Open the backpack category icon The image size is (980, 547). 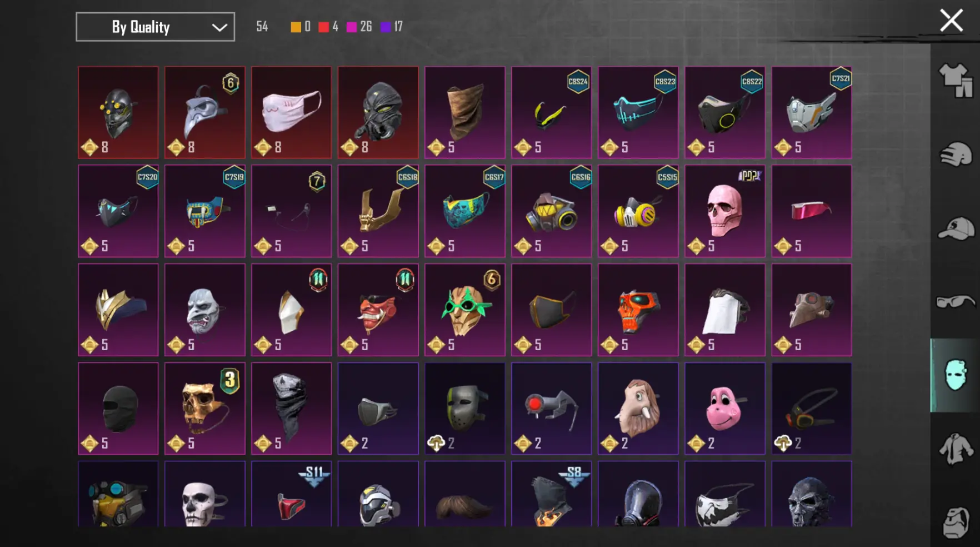coord(956,521)
